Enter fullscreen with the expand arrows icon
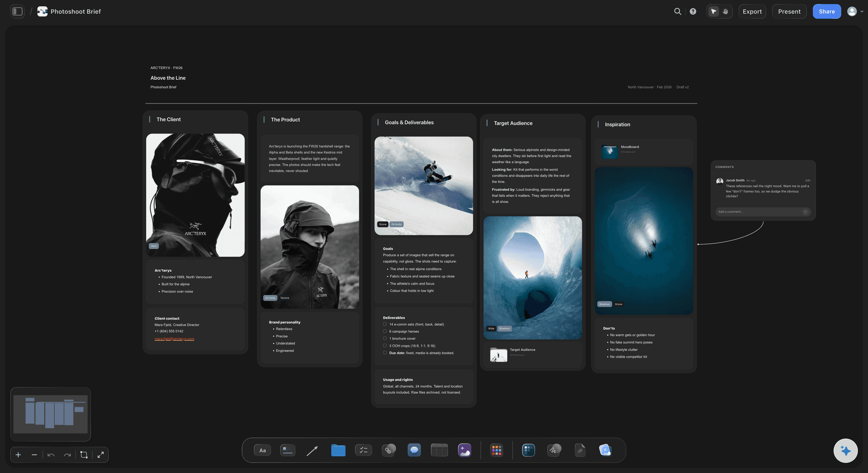This screenshot has width=868, height=473. [x=100, y=455]
